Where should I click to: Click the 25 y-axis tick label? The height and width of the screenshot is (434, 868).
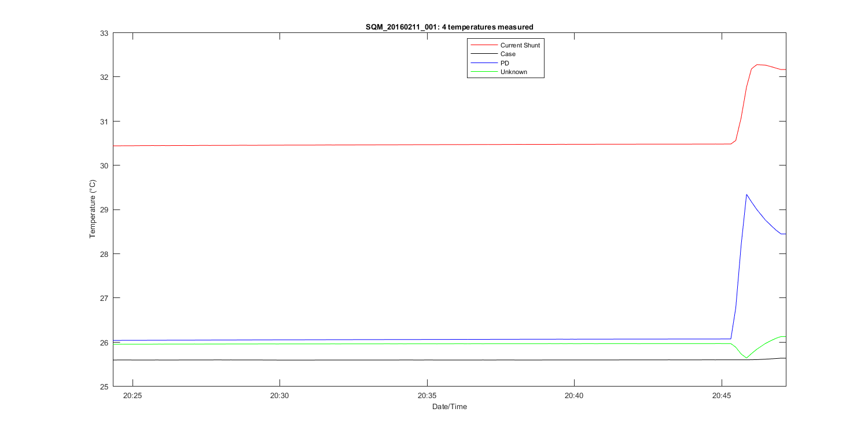tap(105, 387)
